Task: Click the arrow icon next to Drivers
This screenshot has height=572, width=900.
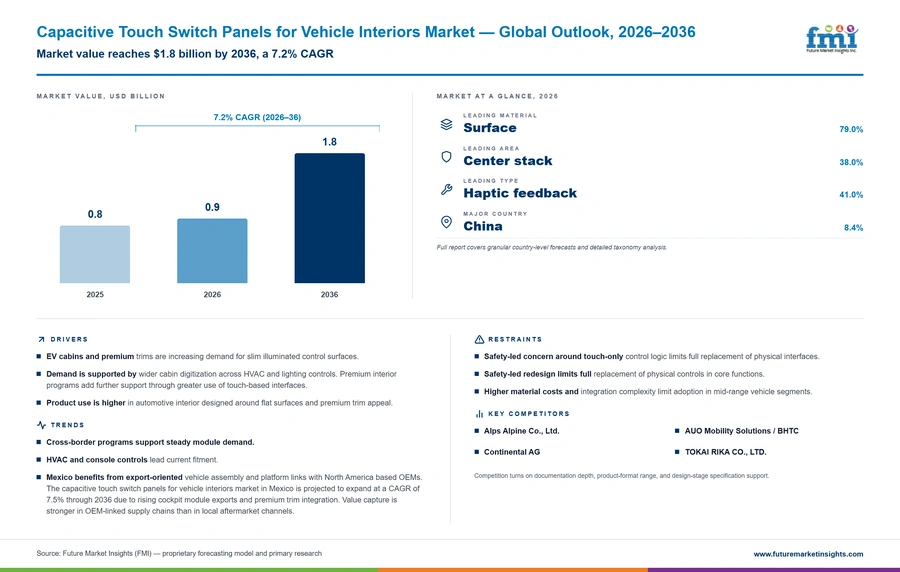Action: pyautogui.click(x=41, y=340)
